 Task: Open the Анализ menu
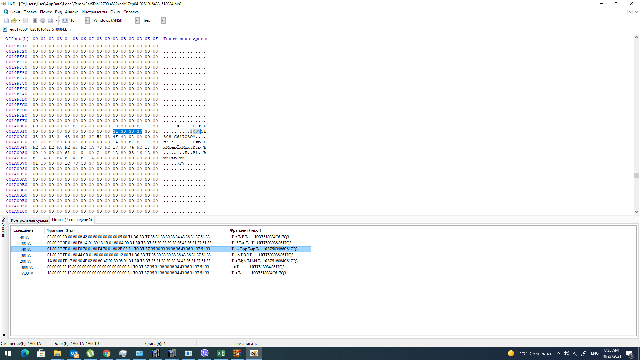[72, 12]
